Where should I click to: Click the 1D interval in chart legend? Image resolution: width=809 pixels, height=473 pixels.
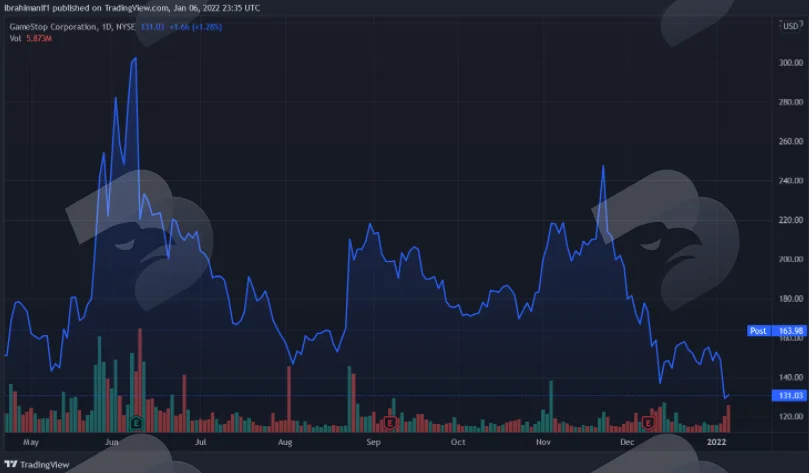coord(107,27)
